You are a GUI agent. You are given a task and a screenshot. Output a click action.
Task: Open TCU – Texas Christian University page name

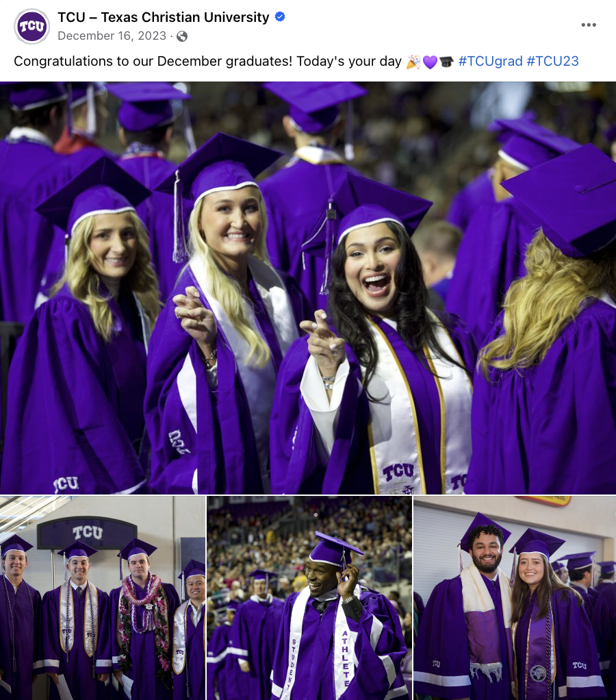point(164,17)
